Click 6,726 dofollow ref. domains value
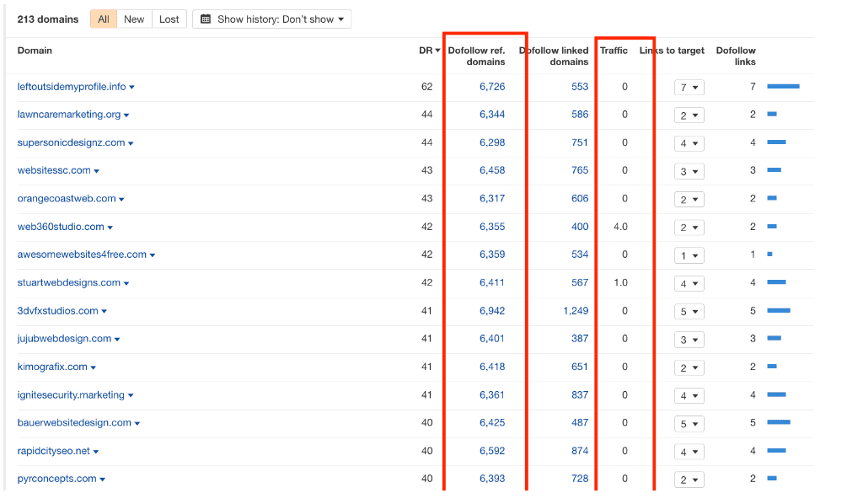The image size is (847, 504). point(492,87)
